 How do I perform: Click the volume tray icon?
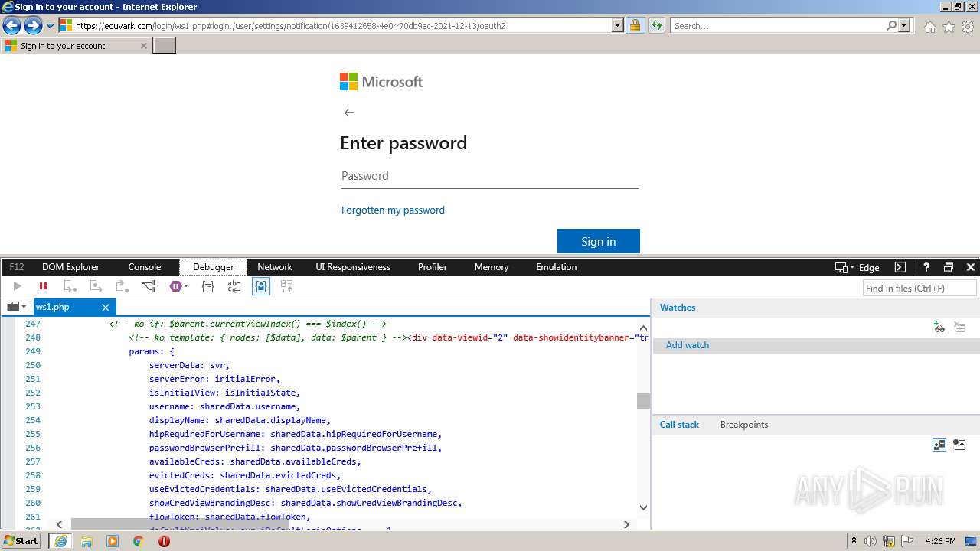click(871, 541)
